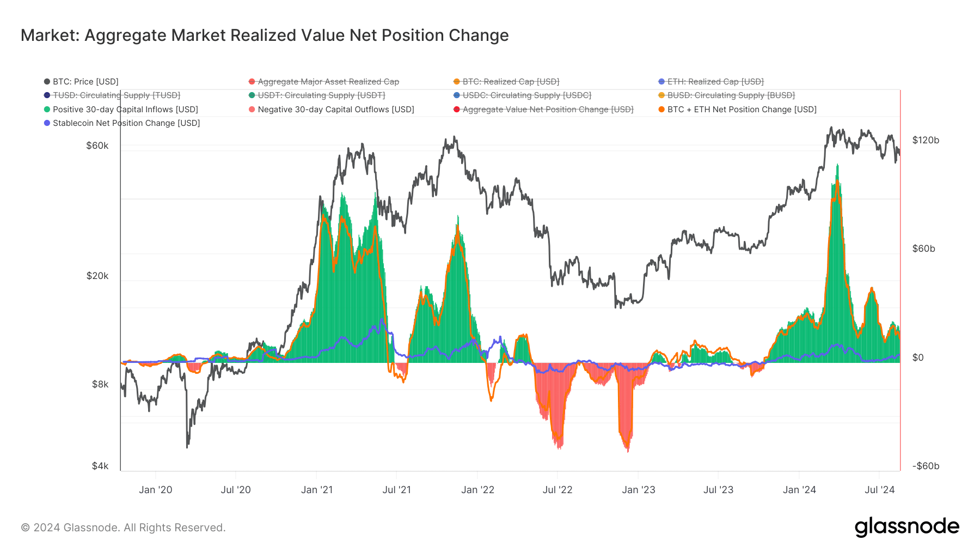Click the green Positive Inflows legend dot
The image size is (980, 552).
point(47,110)
